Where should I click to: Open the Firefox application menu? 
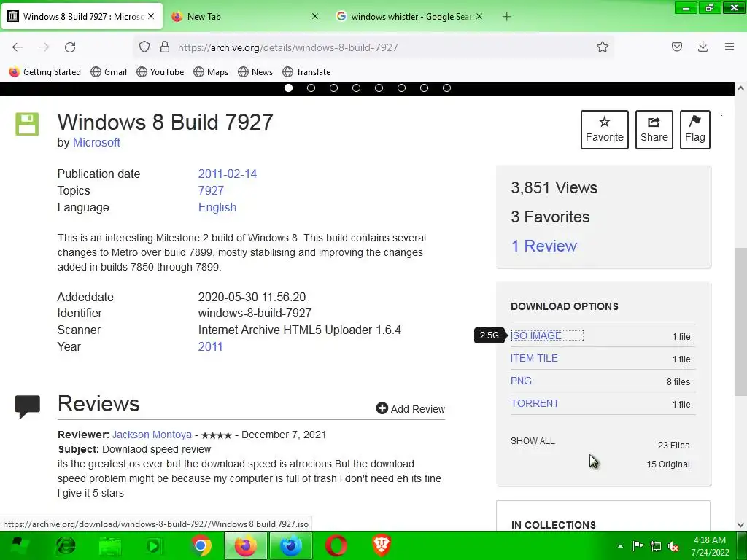point(729,47)
